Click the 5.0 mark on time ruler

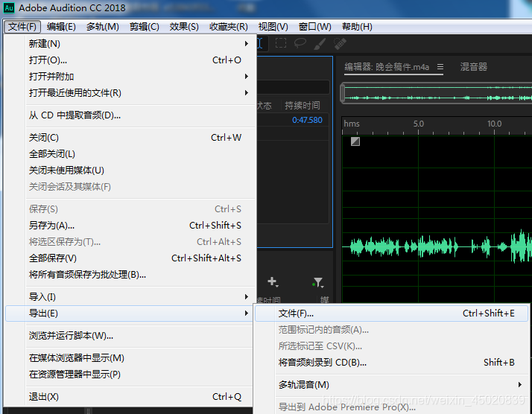click(x=418, y=124)
